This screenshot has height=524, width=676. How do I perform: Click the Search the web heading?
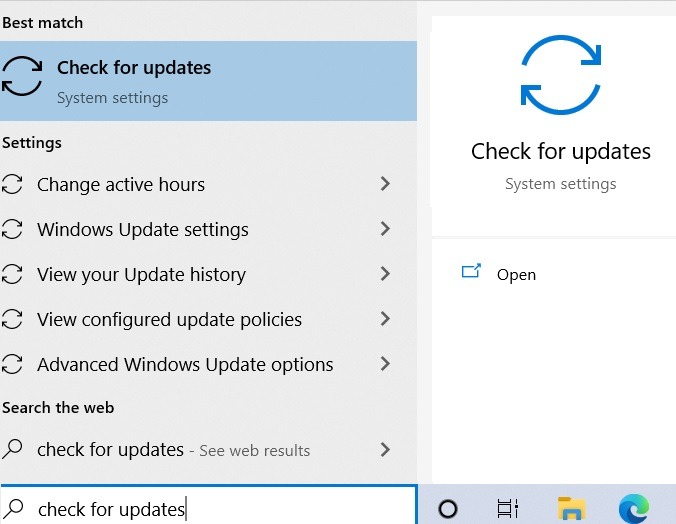pos(58,408)
